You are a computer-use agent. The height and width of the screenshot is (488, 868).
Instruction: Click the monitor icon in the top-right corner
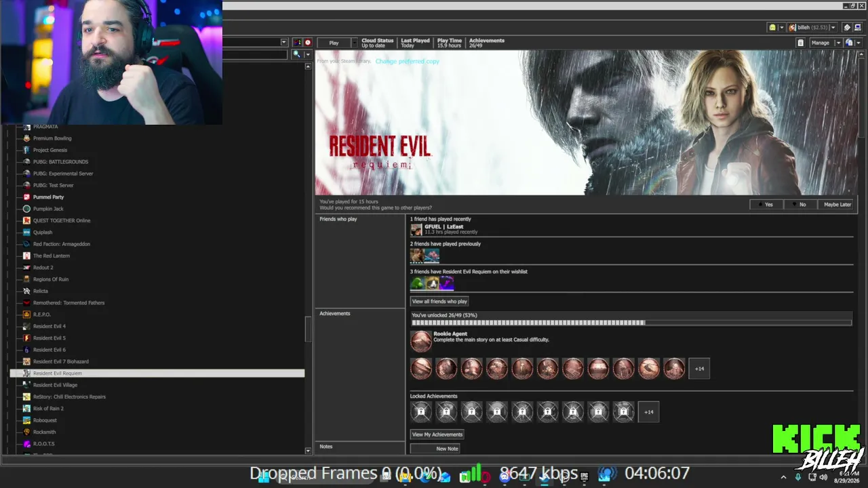(857, 27)
